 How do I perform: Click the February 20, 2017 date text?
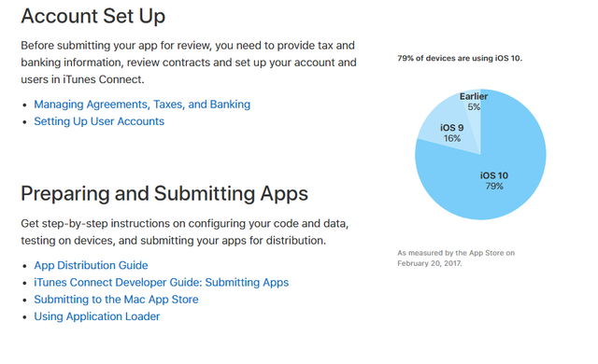[x=430, y=263]
